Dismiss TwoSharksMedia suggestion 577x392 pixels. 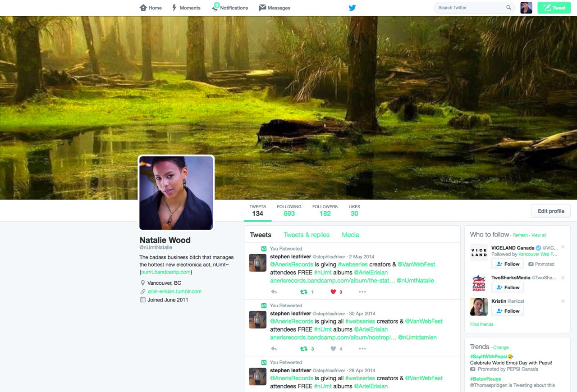coord(563,278)
